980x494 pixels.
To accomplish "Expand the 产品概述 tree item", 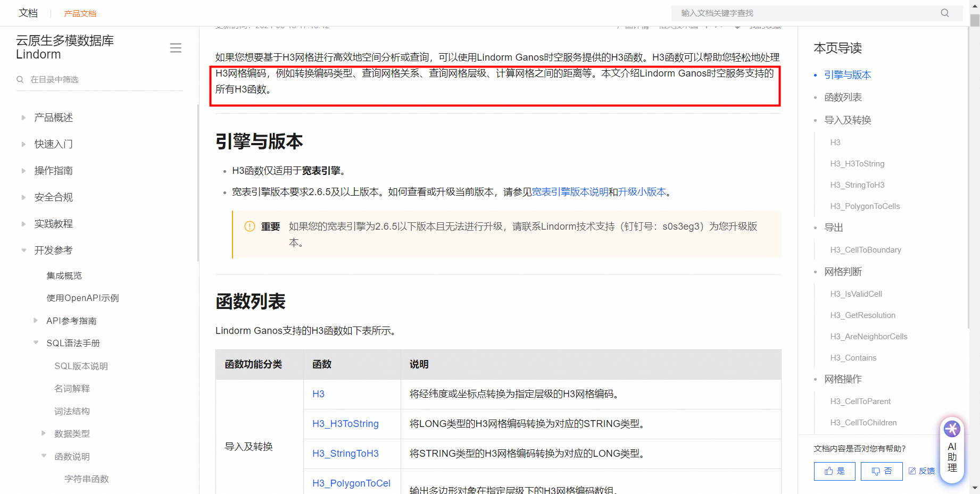I will coord(23,118).
